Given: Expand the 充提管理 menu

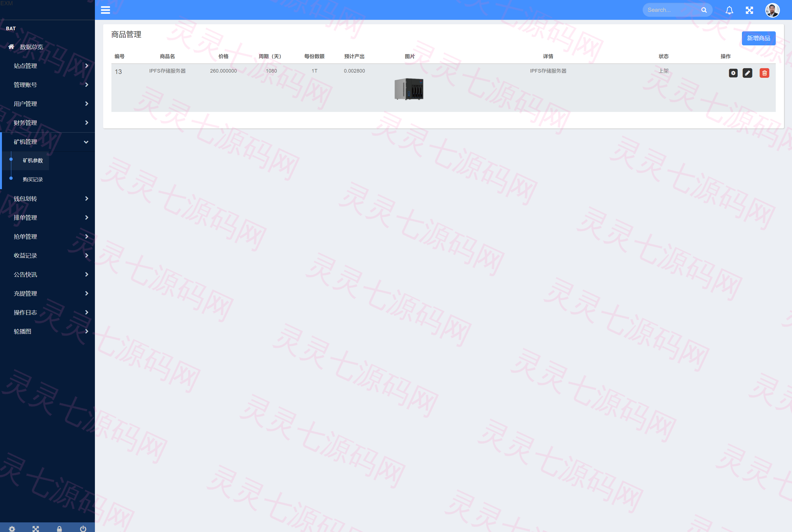Looking at the screenshot, I should [48, 293].
